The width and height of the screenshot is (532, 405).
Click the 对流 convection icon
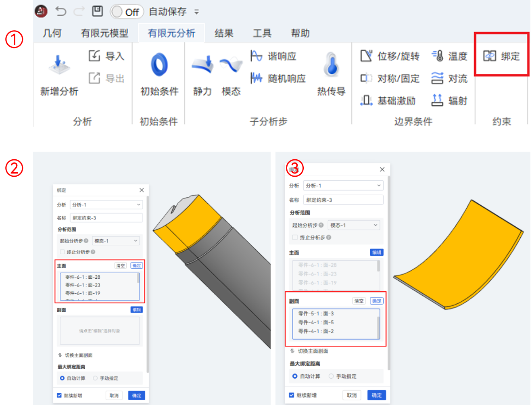[x=437, y=78]
